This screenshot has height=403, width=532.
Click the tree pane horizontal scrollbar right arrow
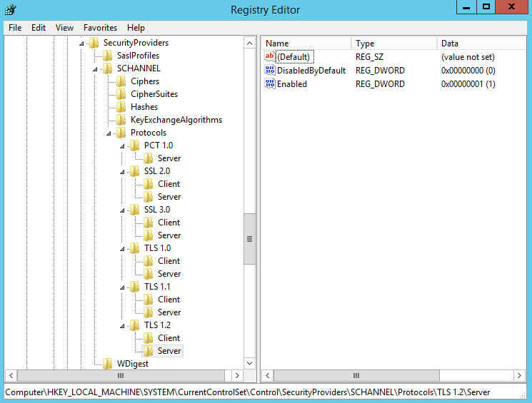pyautogui.click(x=237, y=375)
